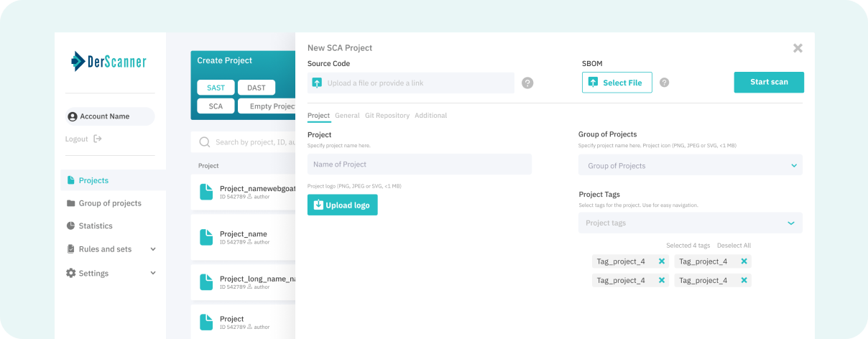Switch to the Git Repository tab
The image size is (868, 339).
[387, 116]
